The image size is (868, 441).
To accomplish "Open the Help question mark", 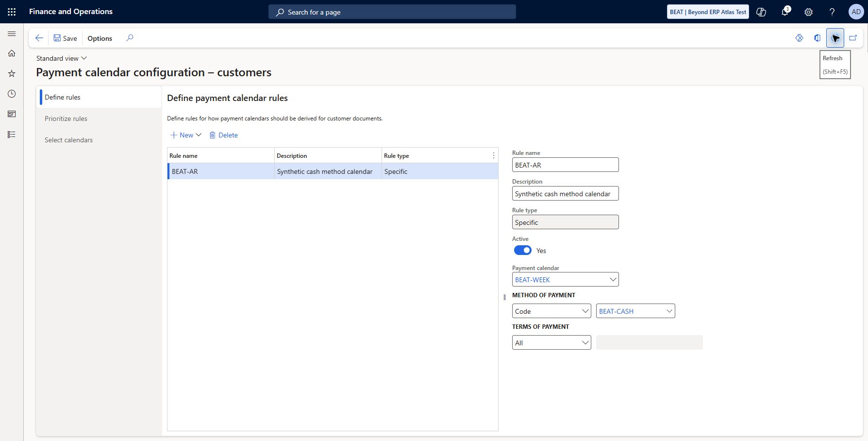I will click(832, 12).
